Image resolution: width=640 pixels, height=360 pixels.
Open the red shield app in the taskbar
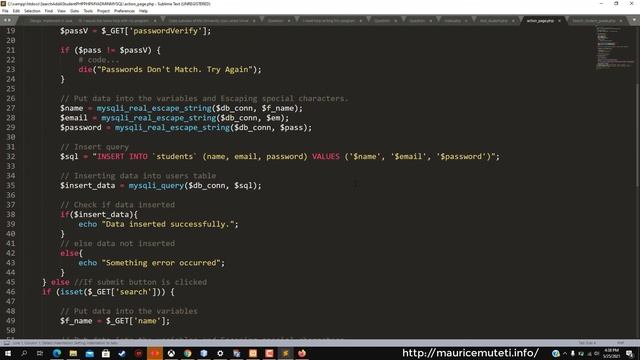coord(138,353)
